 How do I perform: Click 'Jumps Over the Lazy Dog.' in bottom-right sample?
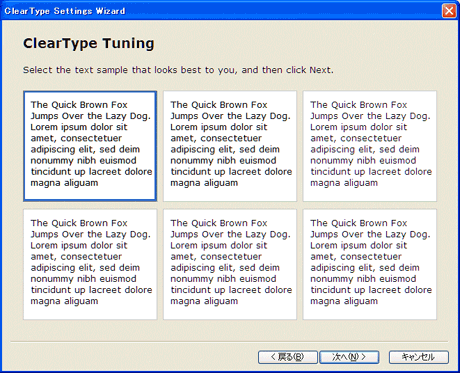[x=370, y=234]
